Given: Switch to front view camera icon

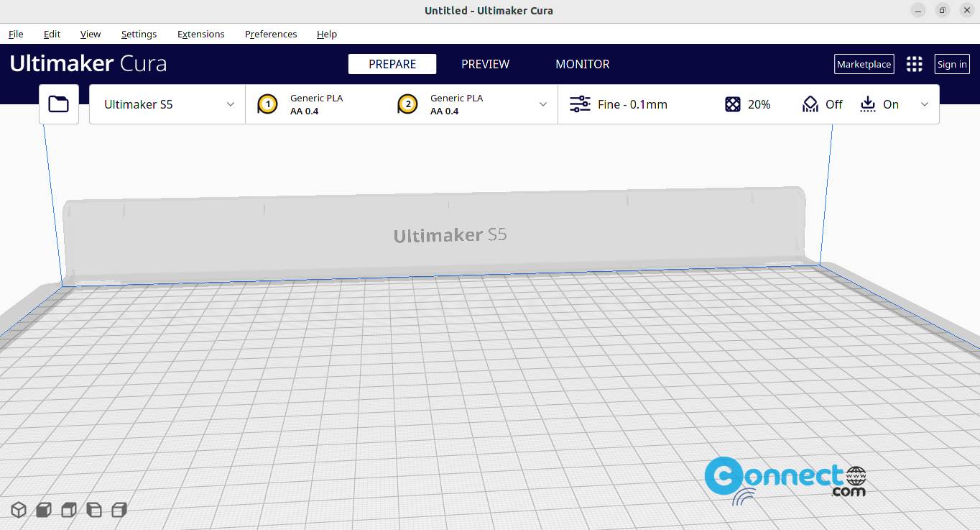Looking at the screenshot, I should tap(44, 510).
